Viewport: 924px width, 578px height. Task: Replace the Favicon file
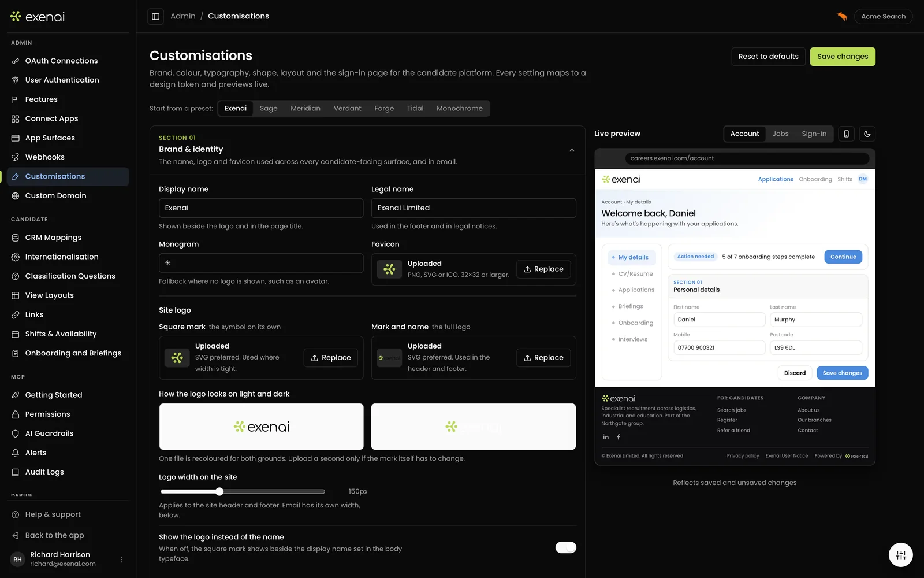[543, 269]
